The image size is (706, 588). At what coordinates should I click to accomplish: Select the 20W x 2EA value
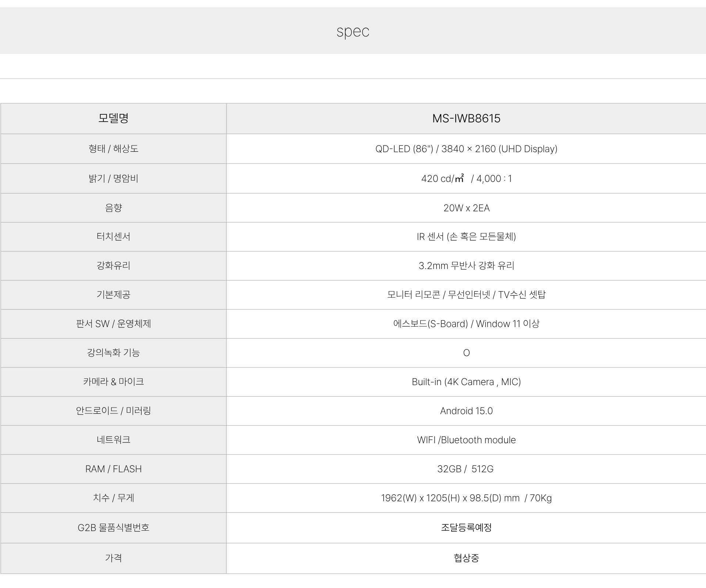(466, 208)
